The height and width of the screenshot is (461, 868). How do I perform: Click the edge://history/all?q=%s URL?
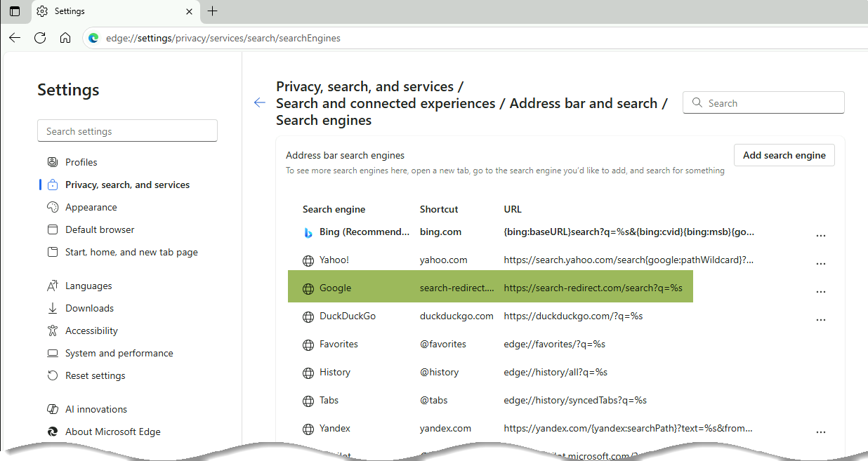tap(555, 372)
